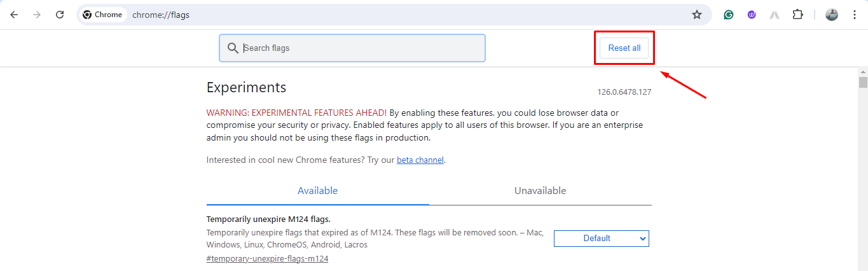Reload the current page

click(x=60, y=15)
